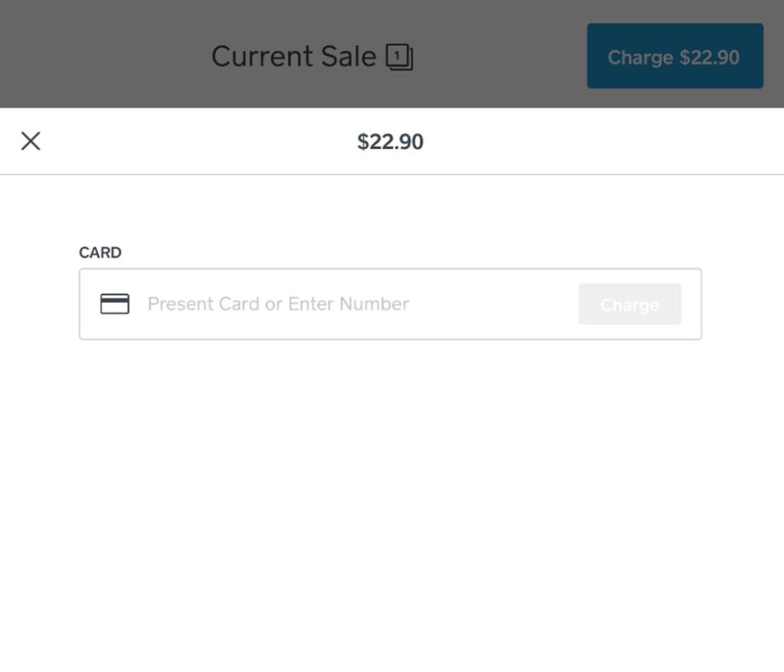
Task: Click the "$22.90" total amount text
Action: (x=391, y=142)
